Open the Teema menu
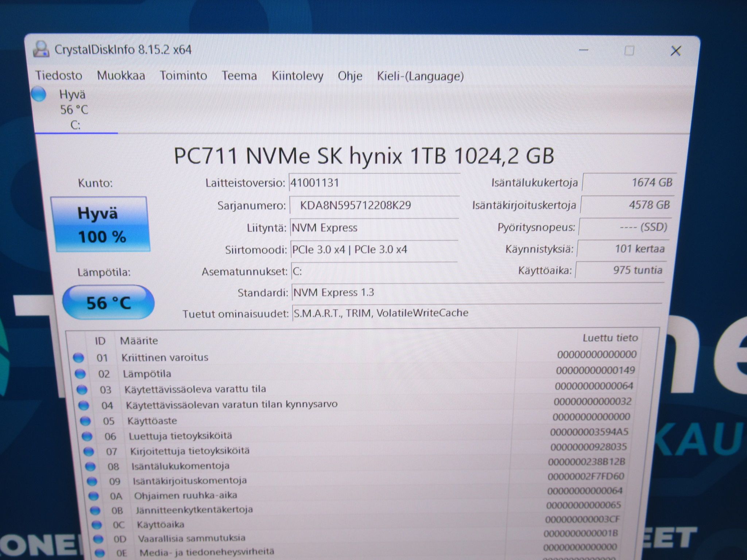 coord(239,76)
